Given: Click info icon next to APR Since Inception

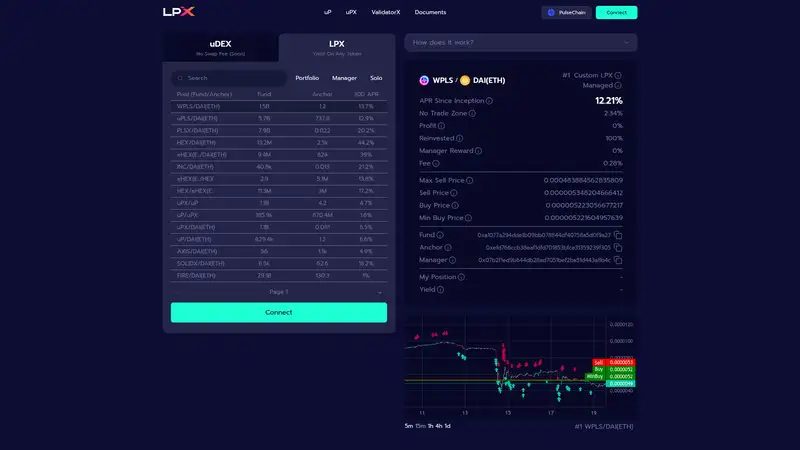Looking at the screenshot, I should [x=489, y=101].
